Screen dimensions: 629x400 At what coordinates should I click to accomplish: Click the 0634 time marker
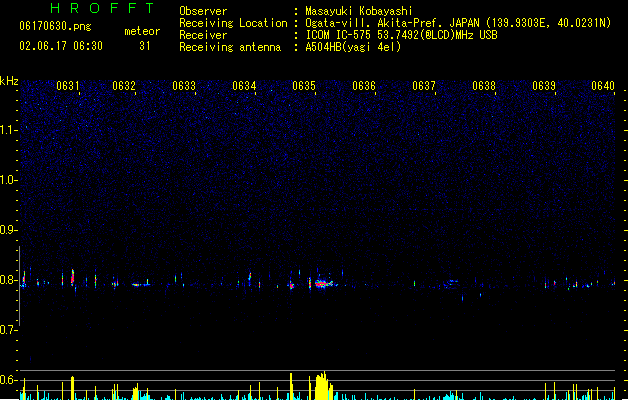point(244,86)
